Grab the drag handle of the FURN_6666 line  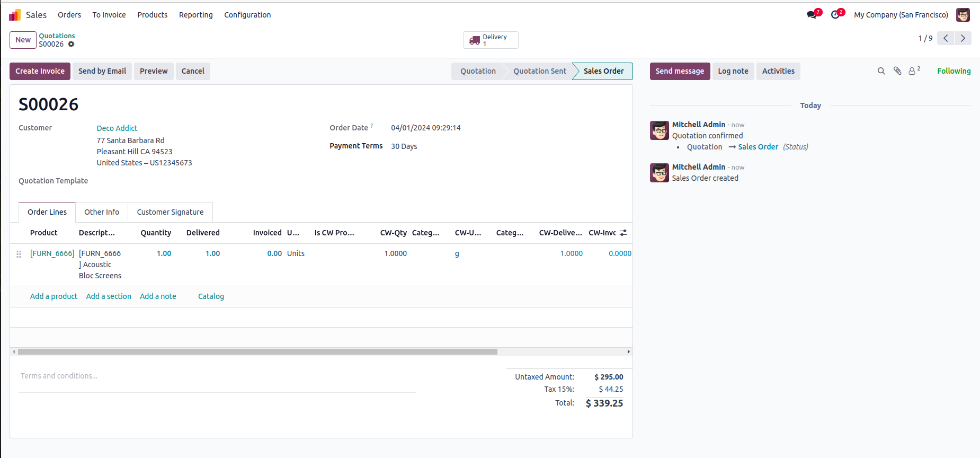point(19,254)
